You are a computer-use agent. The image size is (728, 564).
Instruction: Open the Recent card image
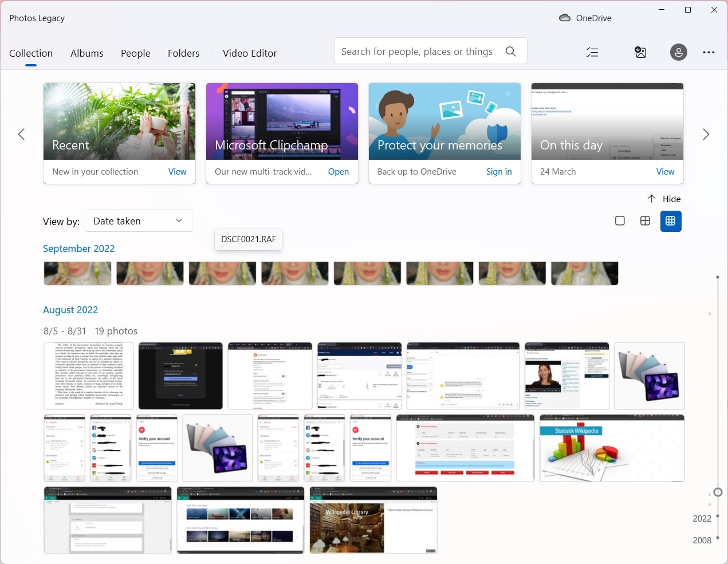click(x=119, y=121)
